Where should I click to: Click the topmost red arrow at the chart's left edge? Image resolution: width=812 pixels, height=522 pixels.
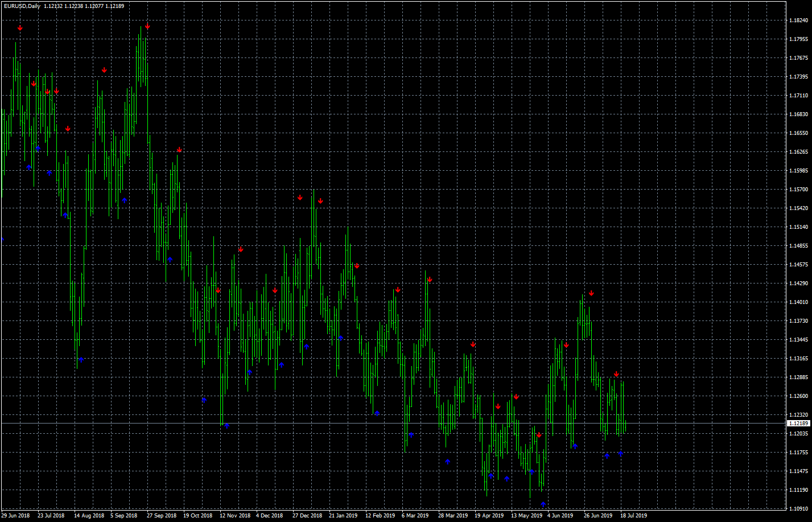[20, 28]
